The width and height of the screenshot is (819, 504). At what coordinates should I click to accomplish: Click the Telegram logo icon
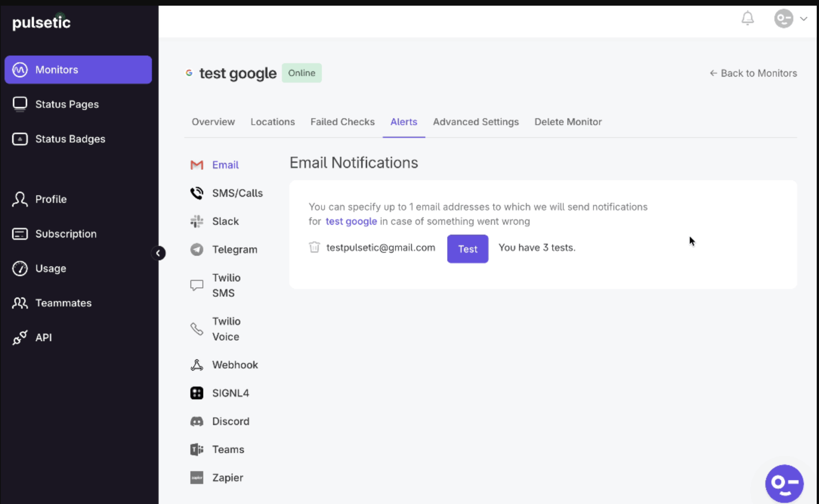[x=196, y=249]
